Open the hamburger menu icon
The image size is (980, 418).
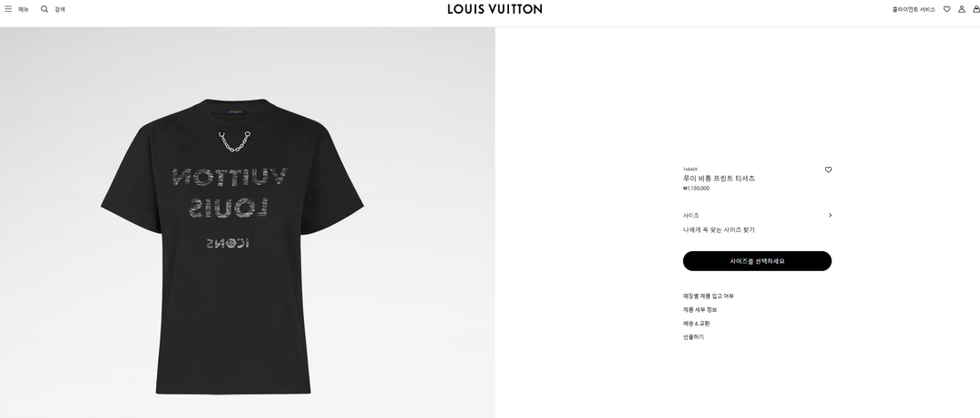coord(8,9)
